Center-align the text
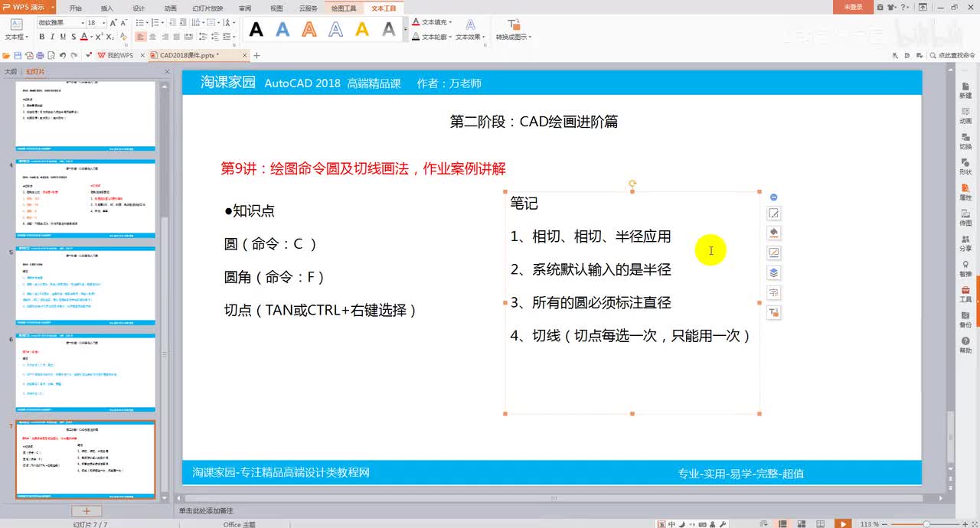 [x=152, y=37]
